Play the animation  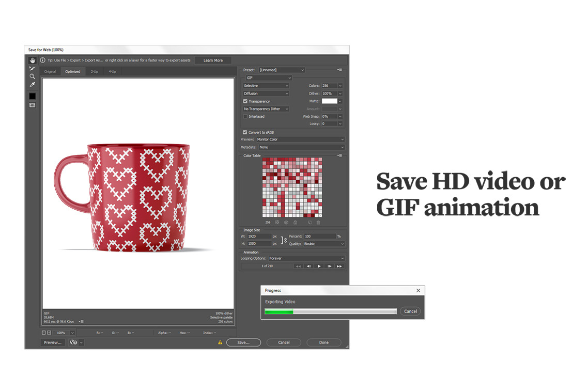point(319,266)
